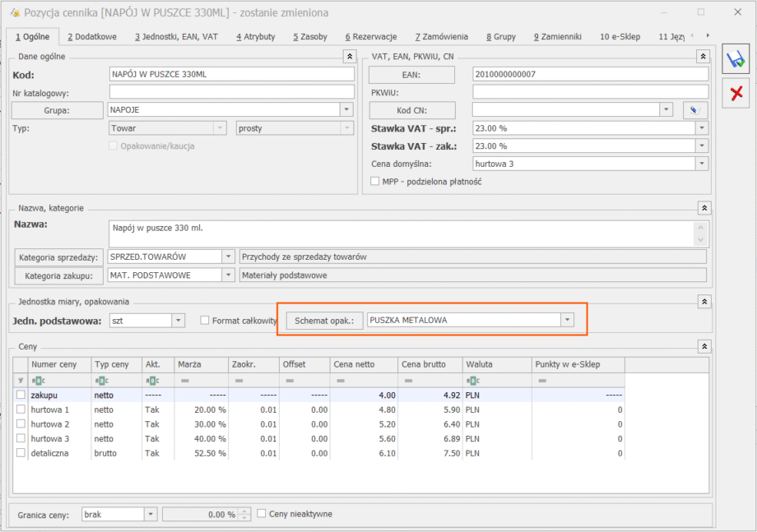757x532 pixels.
Task: Open the Cena domyślna dropdown
Action: [x=700, y=164]
